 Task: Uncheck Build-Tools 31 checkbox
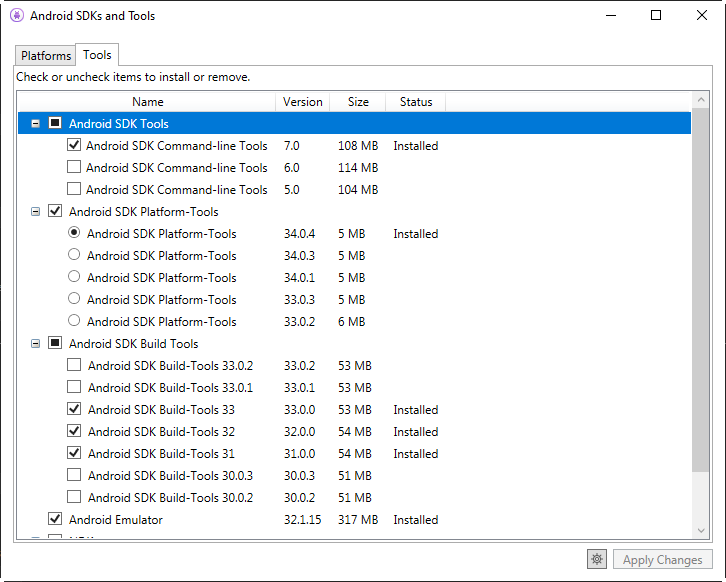tap(74, 453)
